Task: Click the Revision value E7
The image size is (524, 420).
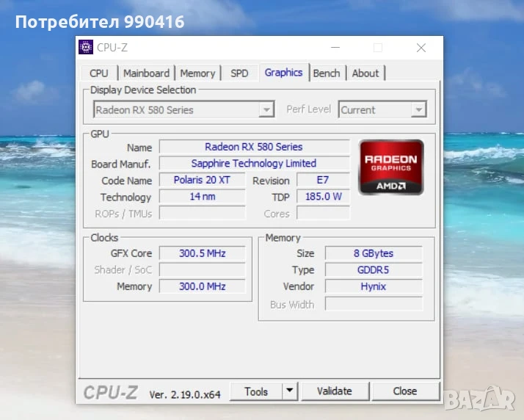Action: (x=323, y=180)
